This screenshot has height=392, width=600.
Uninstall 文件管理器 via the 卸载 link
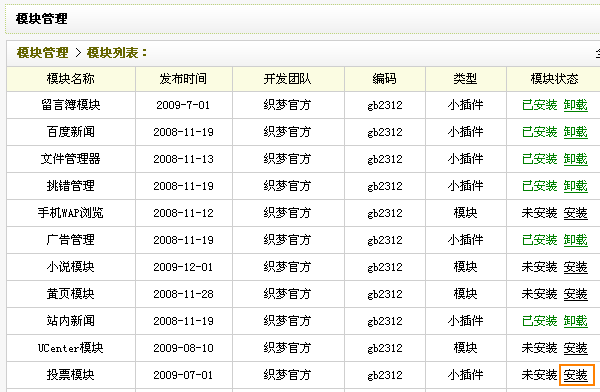click(x=576, y=159)
